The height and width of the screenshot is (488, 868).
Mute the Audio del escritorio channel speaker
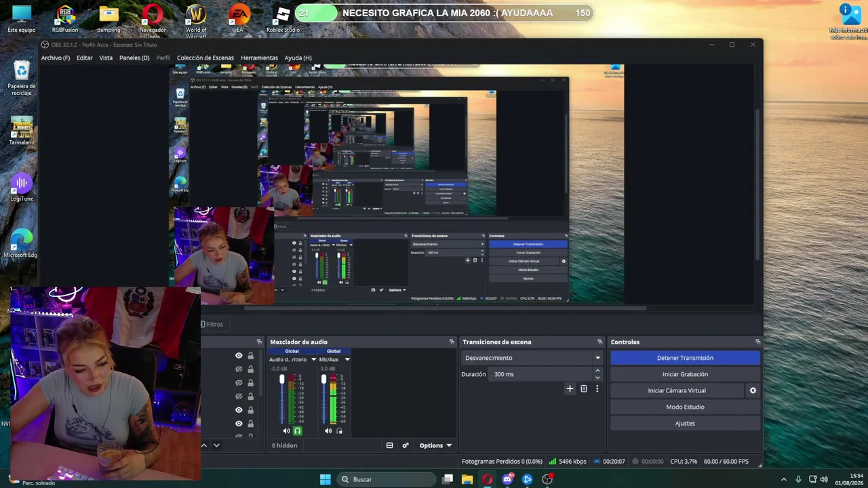coord(286,430)
